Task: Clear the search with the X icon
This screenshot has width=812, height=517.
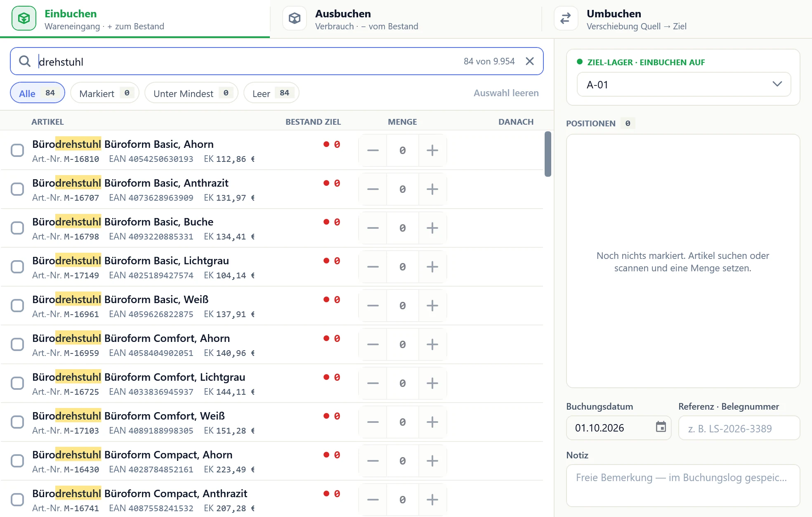Action: pos(530,62)
